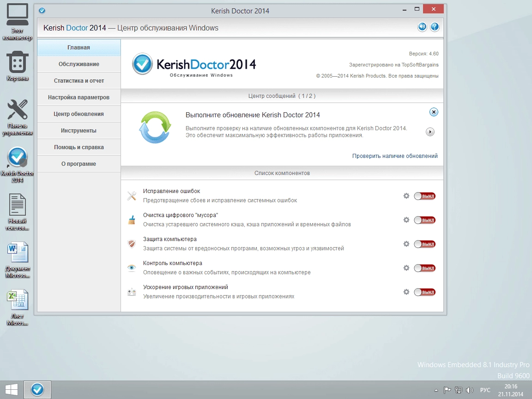Click the Ускорение игровых приложений title
Screen dimensions: 532x399
pos(185,287)
